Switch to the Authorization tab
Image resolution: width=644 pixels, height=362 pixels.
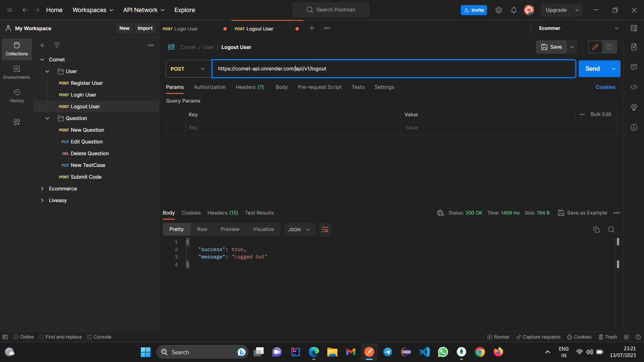point(209,87)
